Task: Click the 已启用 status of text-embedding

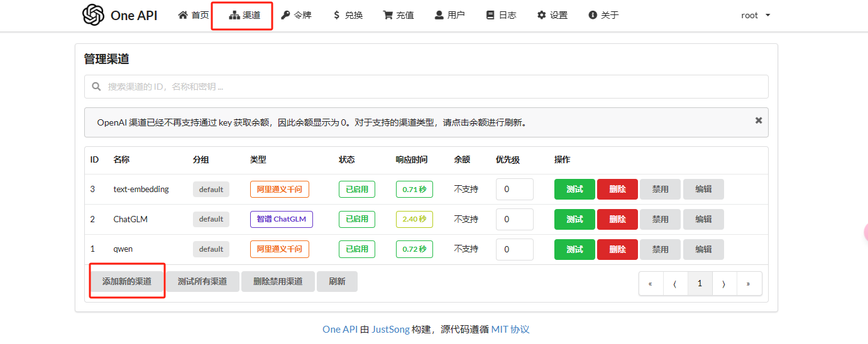Action: point(357,189)
